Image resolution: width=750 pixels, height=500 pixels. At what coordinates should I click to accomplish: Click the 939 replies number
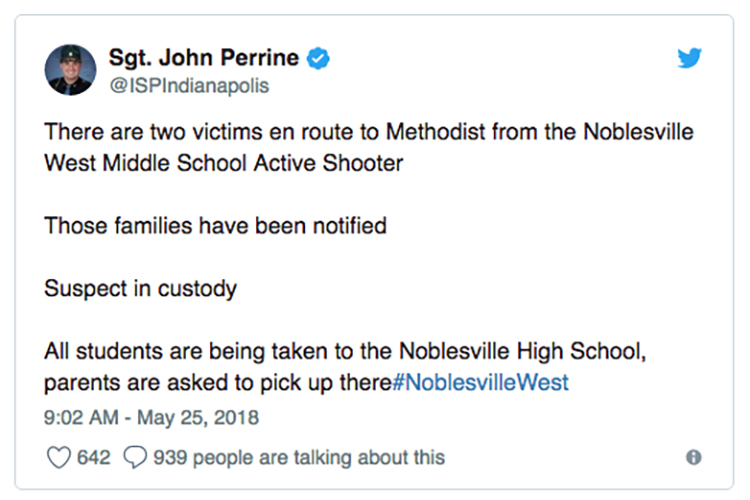coord(170,457)
